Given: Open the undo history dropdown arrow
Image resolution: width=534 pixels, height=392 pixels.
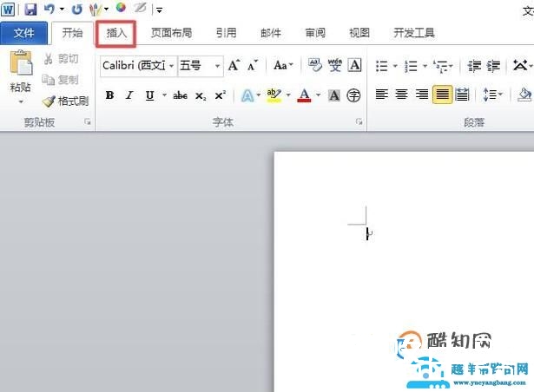Looking at the screenshot, I should click(62, 10).
